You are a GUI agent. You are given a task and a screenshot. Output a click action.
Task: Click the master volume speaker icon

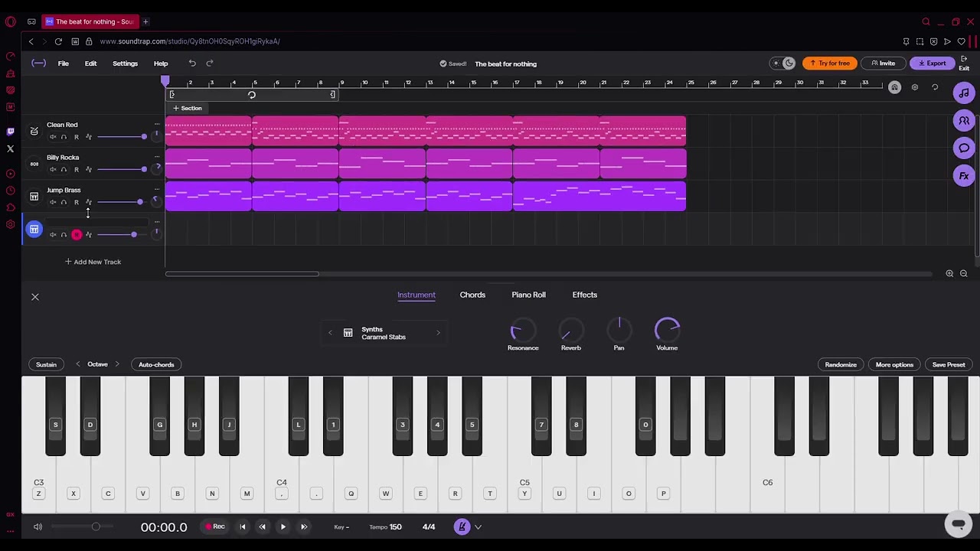pyautogui.click(x=38, y=527)
